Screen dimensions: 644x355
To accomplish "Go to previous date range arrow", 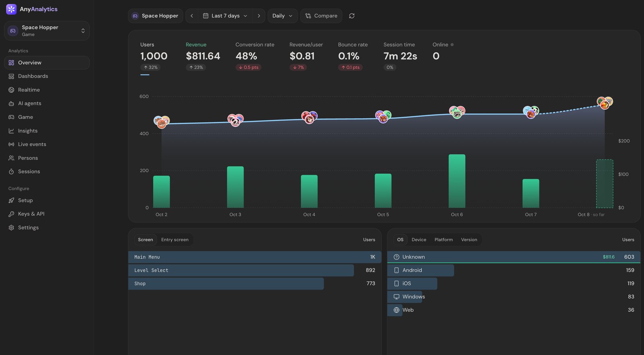I will click(192, 16).
